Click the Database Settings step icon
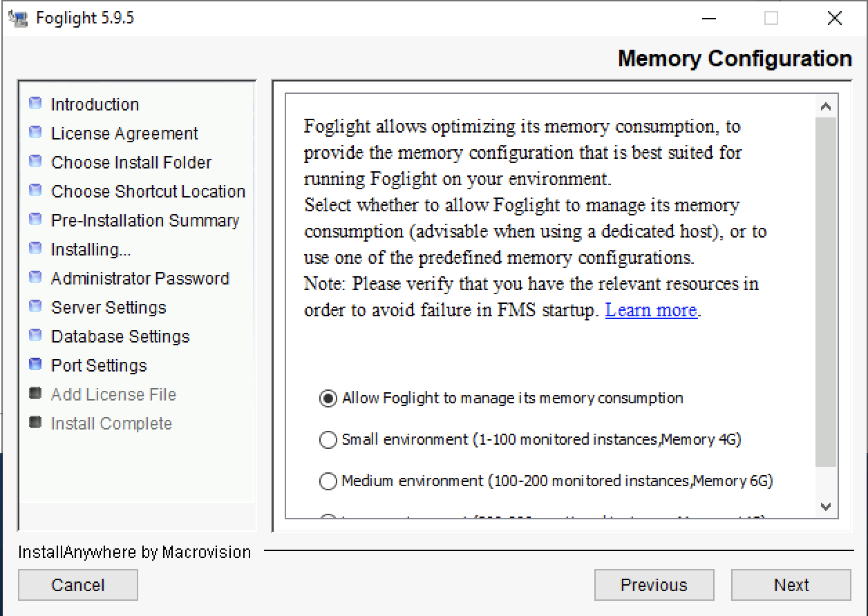868x616 pixels. 35,334
